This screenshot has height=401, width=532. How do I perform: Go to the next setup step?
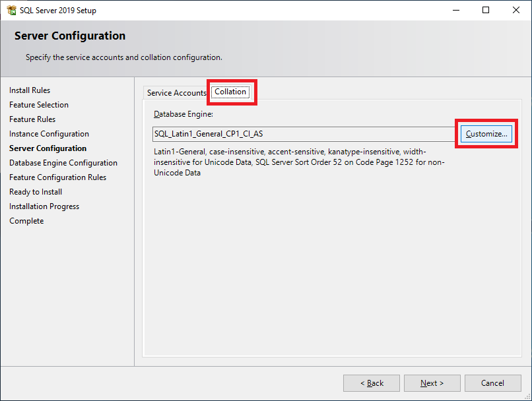coord(432,383)
